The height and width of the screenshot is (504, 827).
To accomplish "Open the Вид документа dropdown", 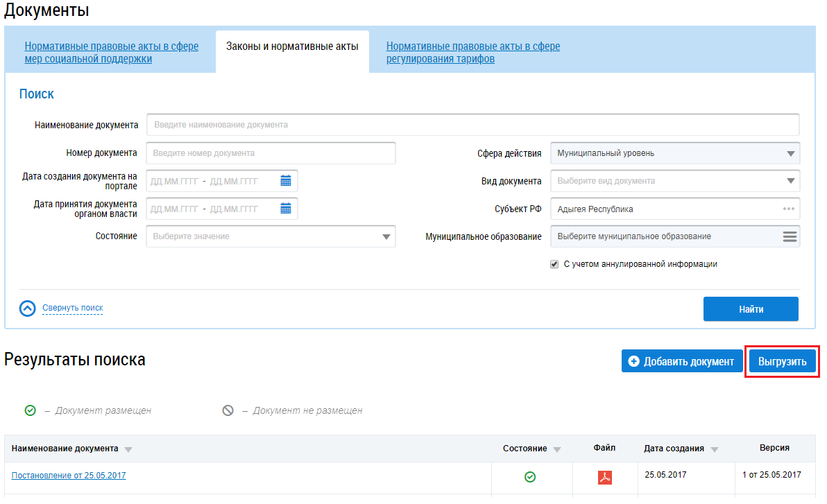I will (x=790, y=181).
